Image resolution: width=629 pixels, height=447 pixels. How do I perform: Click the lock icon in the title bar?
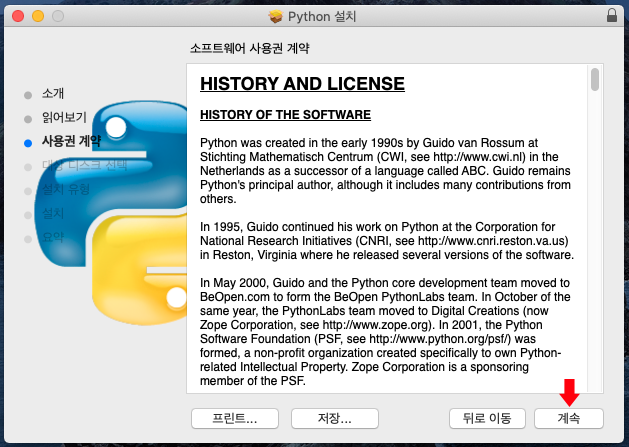pos(612,16)
